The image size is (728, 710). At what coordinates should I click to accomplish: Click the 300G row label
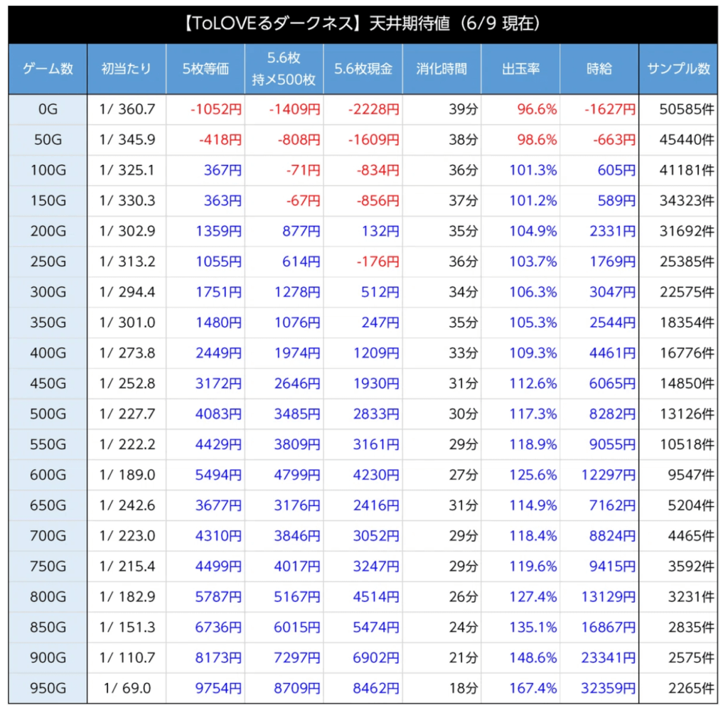[x=48, y=292]
